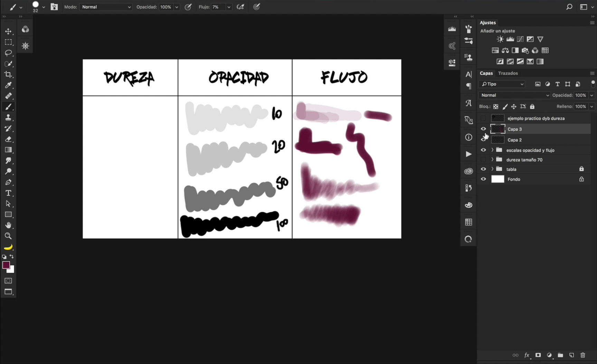The image size is (597, 364).
Task: Toggle visibility of Capa 3 layer
Action: 483,129
